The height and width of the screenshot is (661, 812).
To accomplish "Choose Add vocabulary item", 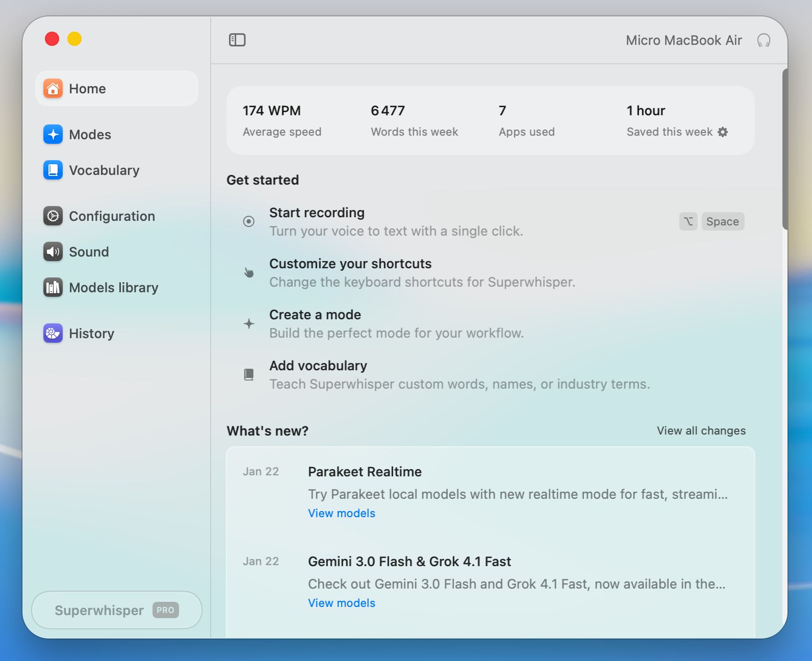I will coord(318,366).
